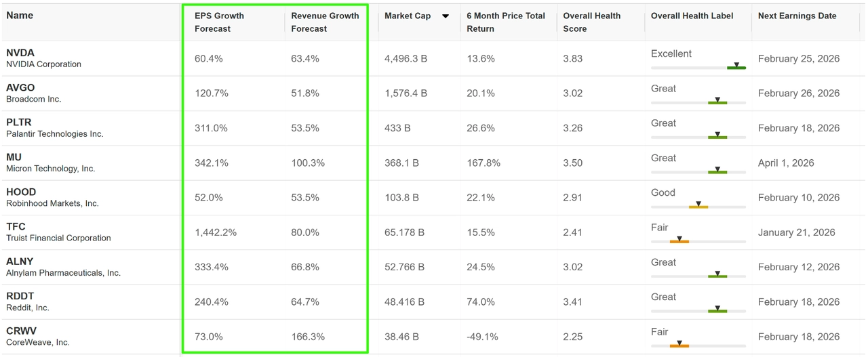Click the Overall Health Label header
Viewport: 868px width, 357px height.
coord(692,16)
